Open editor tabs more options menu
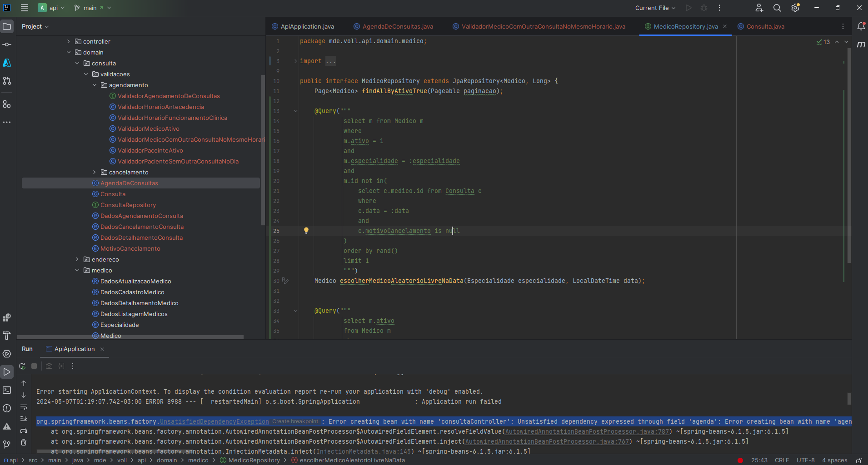This screenshot has width=868, height=465. (x=843, y=26)
